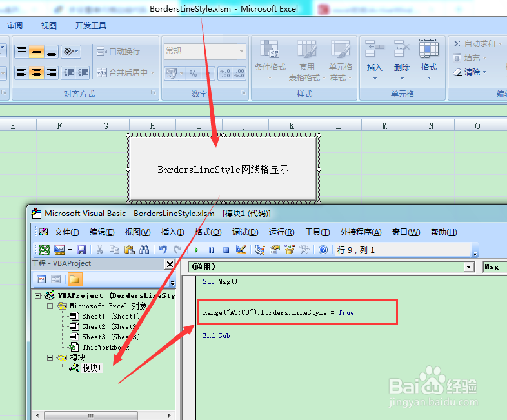Switch to the 视图 ribbon tab in Excel
The image size is (507, 420).
[49, 26]
